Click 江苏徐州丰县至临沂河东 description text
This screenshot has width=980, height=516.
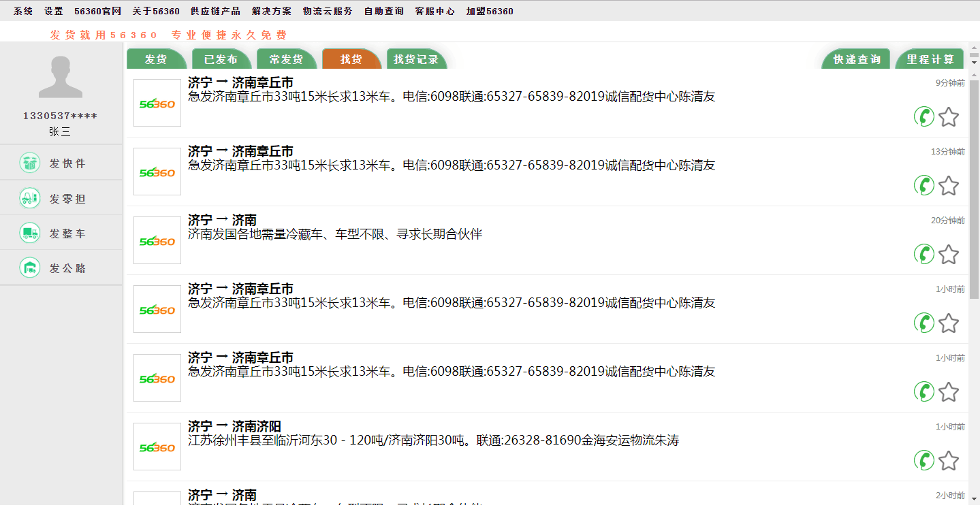434,440
